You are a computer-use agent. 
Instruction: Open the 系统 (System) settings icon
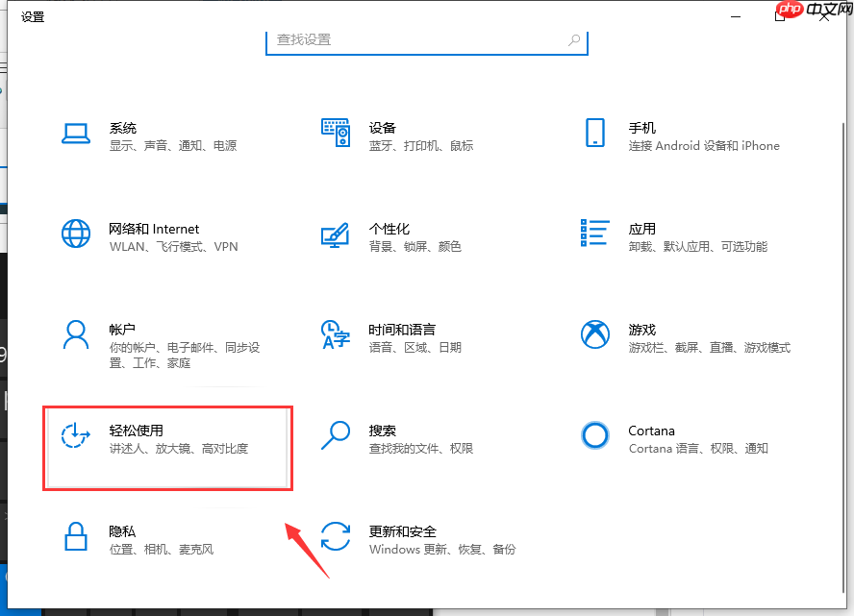pos(76,131)
